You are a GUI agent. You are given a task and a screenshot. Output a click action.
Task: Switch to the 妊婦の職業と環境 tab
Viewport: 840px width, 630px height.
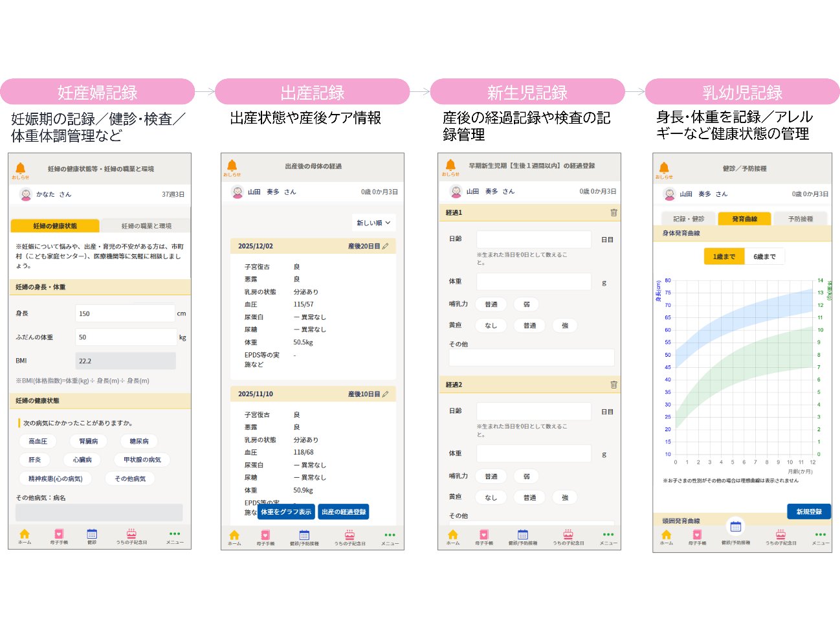point(146,226)
